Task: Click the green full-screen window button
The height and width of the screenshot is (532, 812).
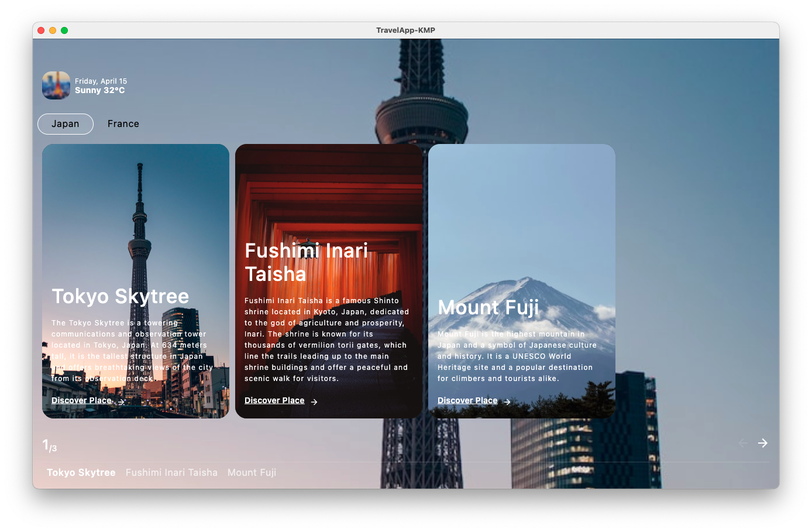Action: (x=64, y=30)
